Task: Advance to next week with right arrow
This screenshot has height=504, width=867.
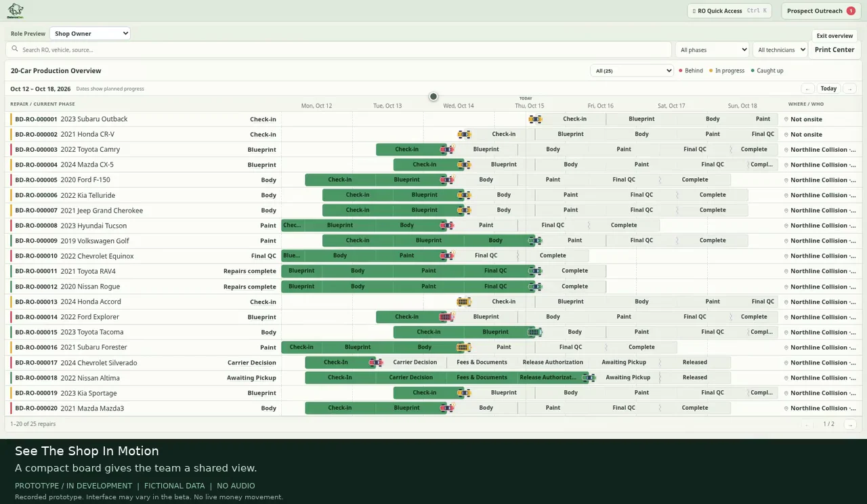Action: tap(849, 89)
